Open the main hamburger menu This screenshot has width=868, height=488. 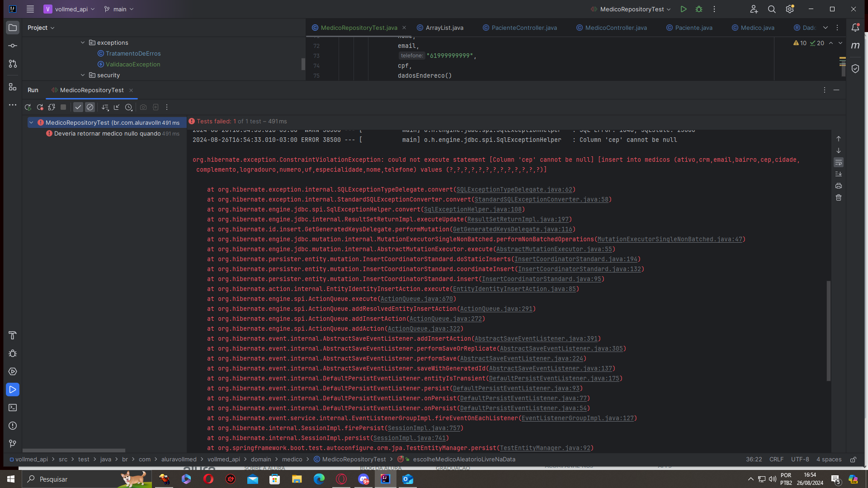pos(30,9)
